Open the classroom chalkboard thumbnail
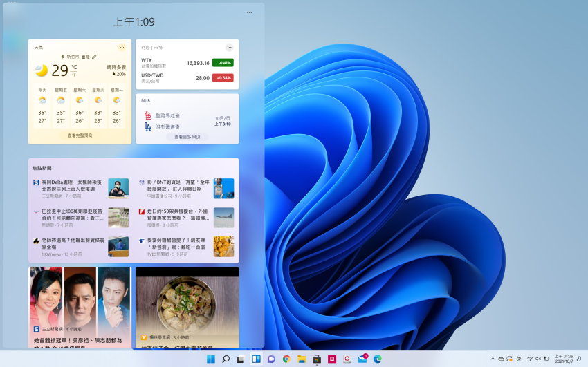The height and width of the screenshot is (367, 588). [118, 247]
